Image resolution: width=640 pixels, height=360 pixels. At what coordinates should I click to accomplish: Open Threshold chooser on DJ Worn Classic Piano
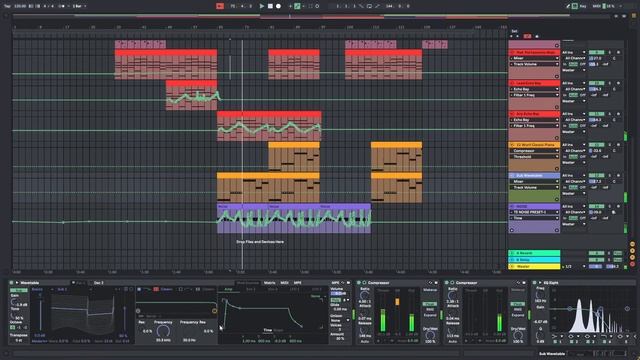pos(534,157)
